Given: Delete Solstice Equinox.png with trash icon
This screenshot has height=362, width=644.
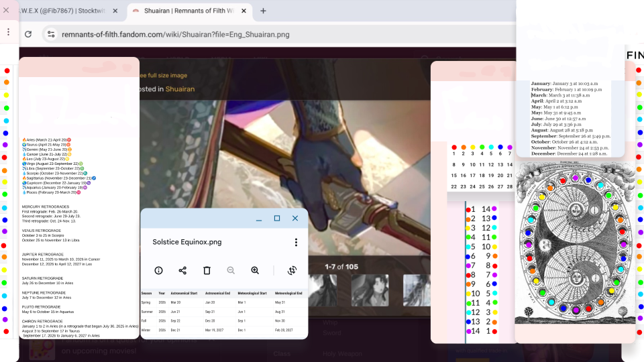Looking at the screenshot, I should [207, 270].
